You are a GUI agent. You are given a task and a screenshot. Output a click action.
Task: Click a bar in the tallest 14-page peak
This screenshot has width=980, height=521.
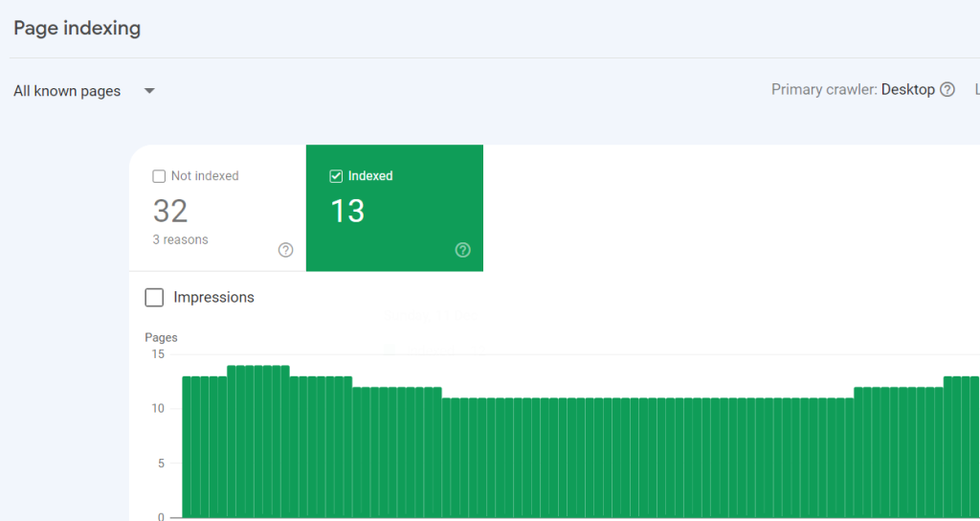pos(258,441)
